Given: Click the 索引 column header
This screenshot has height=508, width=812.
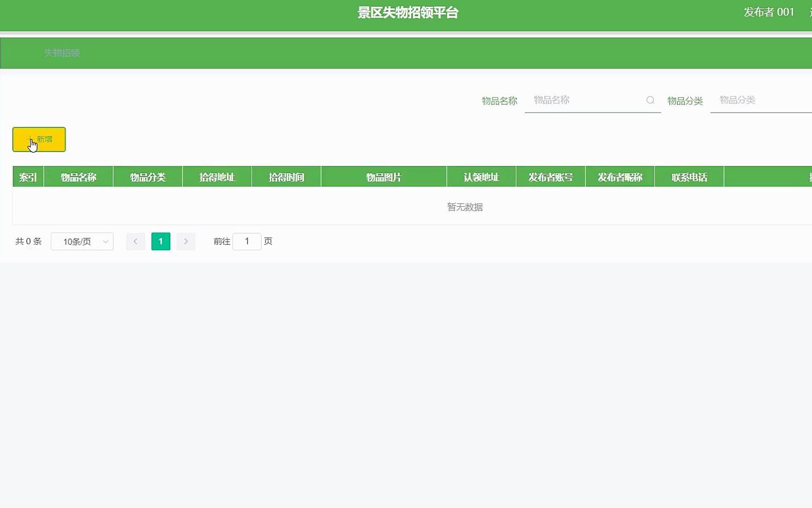Looking at the screenshot, I should 28,177.
